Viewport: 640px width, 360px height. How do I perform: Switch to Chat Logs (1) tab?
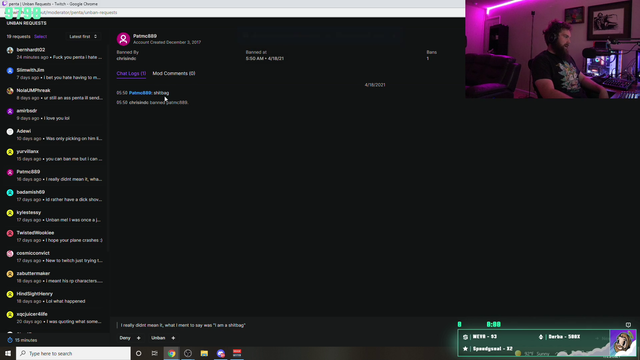point(131,73)
